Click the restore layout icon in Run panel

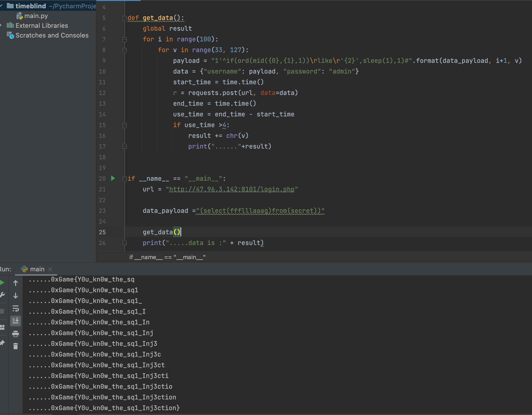click(2, 327)
